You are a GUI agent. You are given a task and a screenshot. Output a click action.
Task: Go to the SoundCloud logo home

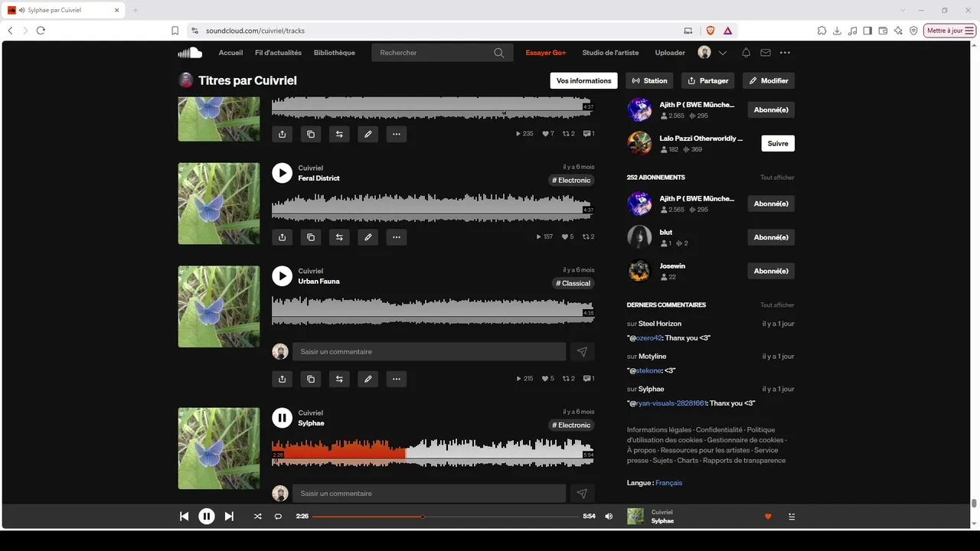(x=190, y=53)
